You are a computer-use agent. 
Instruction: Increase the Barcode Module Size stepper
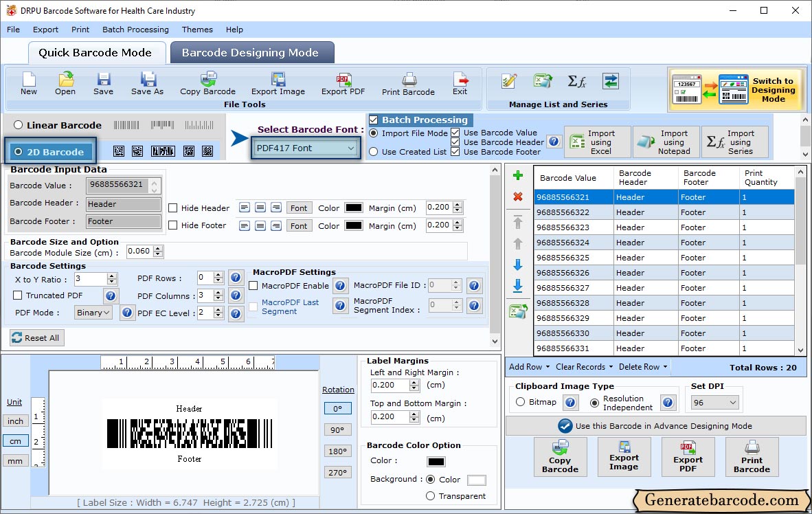(x=158, y=248)
